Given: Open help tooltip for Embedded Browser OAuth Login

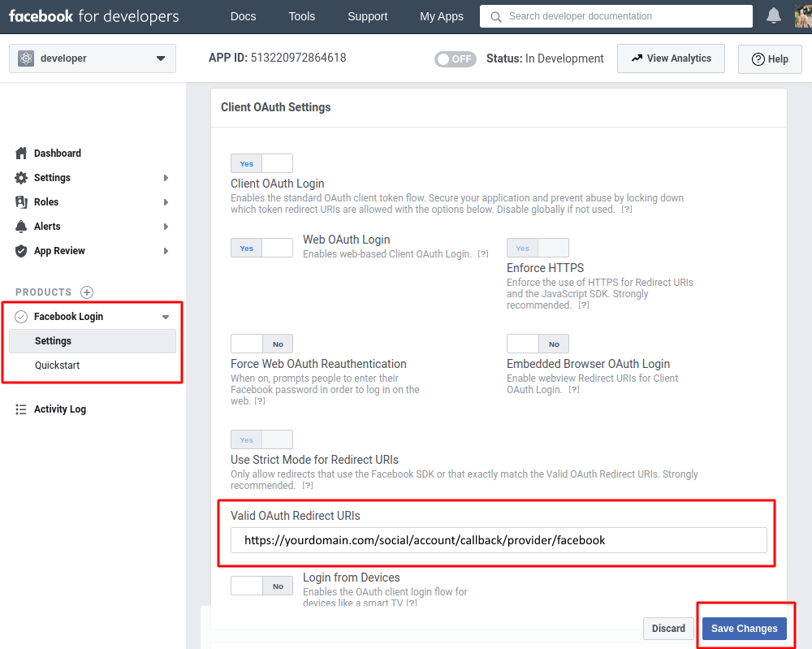Looking at the screenshot, I should click(574, 390).
